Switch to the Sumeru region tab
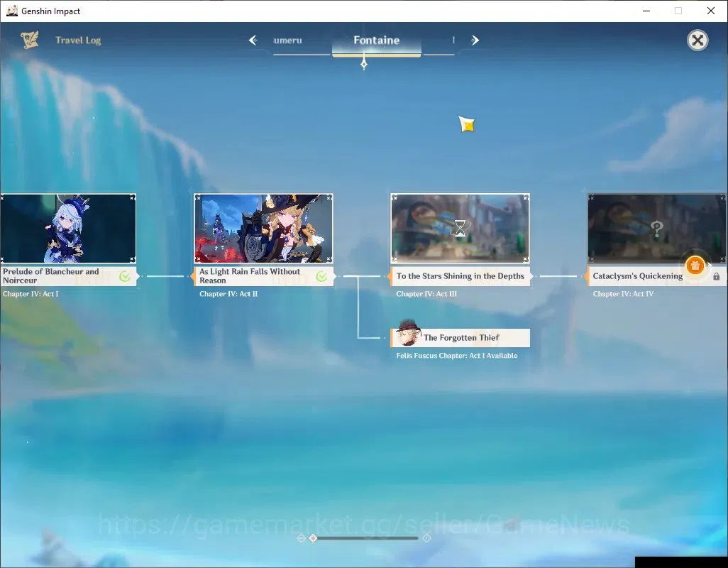728x568 pixels. (x=288, y=40)
